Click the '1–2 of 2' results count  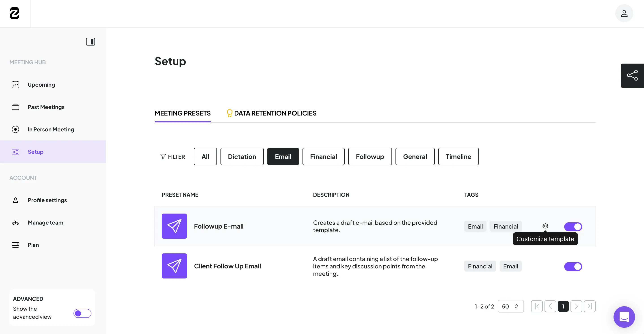click(x=484, y=306)
